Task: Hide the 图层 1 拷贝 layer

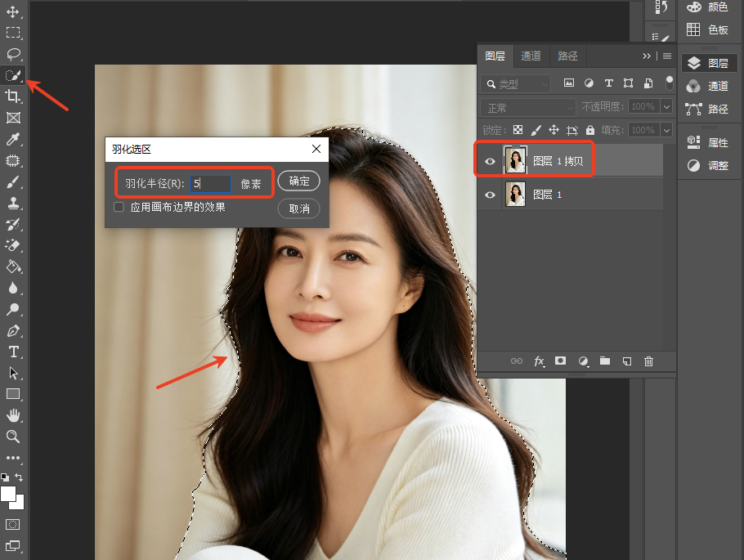Action: click(x=490, y=161)
